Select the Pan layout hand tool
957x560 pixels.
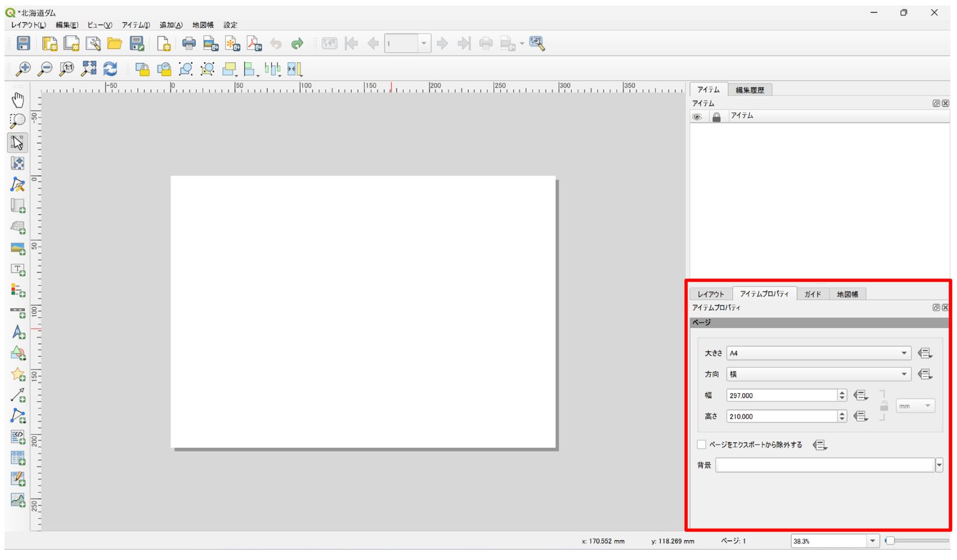coord(18,100)
